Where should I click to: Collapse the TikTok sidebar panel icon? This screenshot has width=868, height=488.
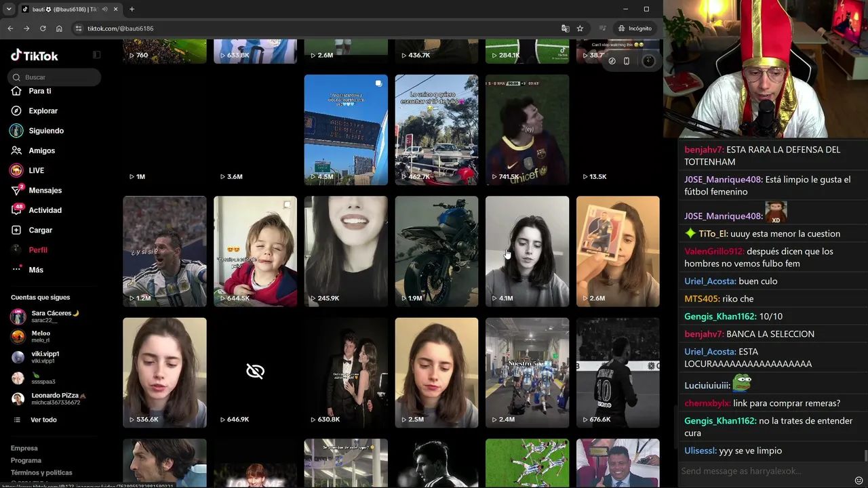click(x=97, y=55)
